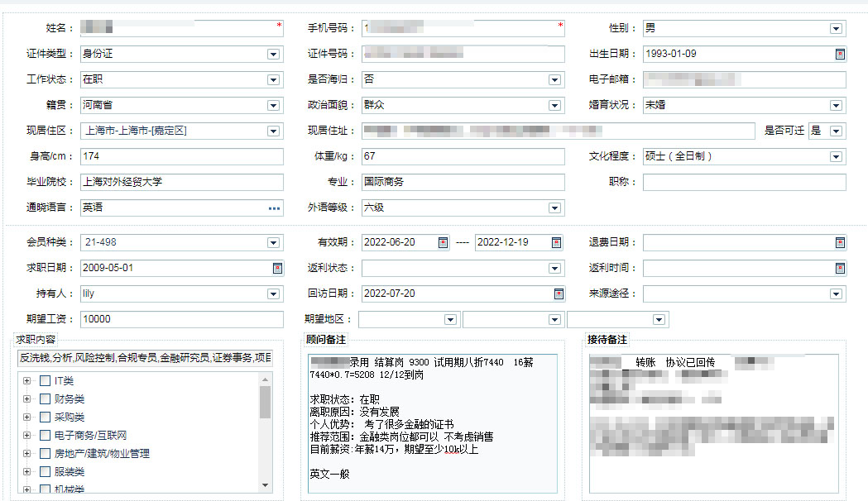Tick the 采购类 checkbox
The height and width of the screenshot is (501, 868).
click(46, 417)
